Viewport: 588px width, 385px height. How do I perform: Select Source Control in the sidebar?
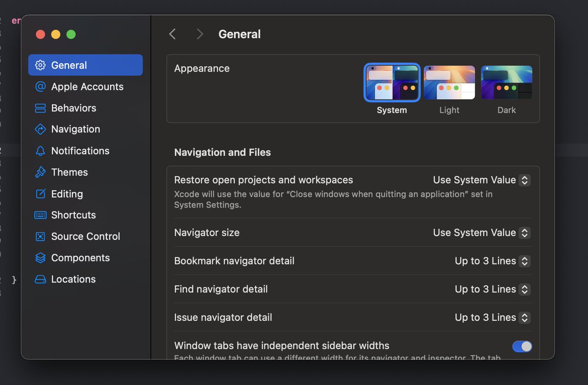point(85,236)
